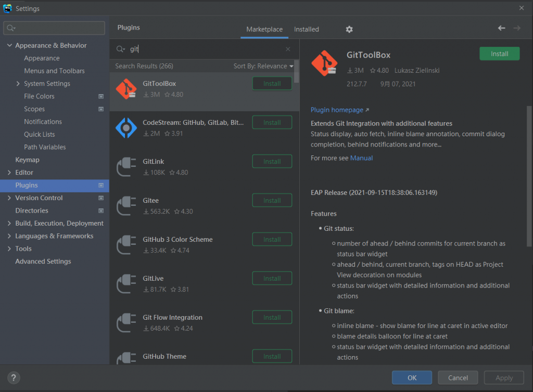Close the Settings dialog window
Viewport: 533px width, 392px height.
click(522, 8)
